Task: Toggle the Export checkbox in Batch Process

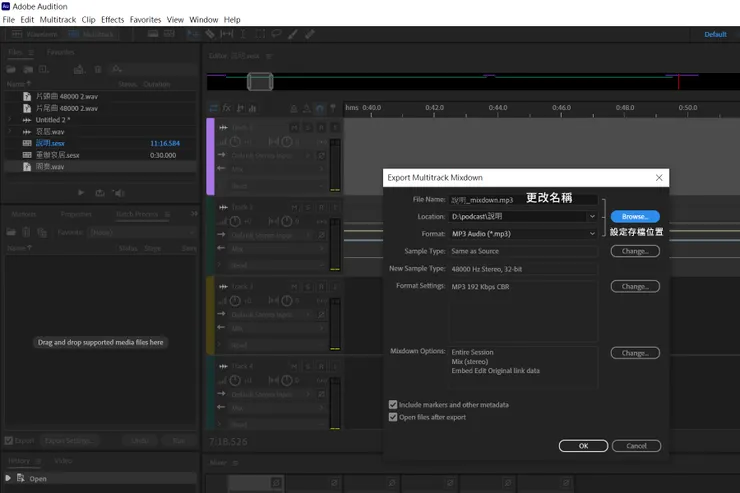Action: [x=9, y=440]
